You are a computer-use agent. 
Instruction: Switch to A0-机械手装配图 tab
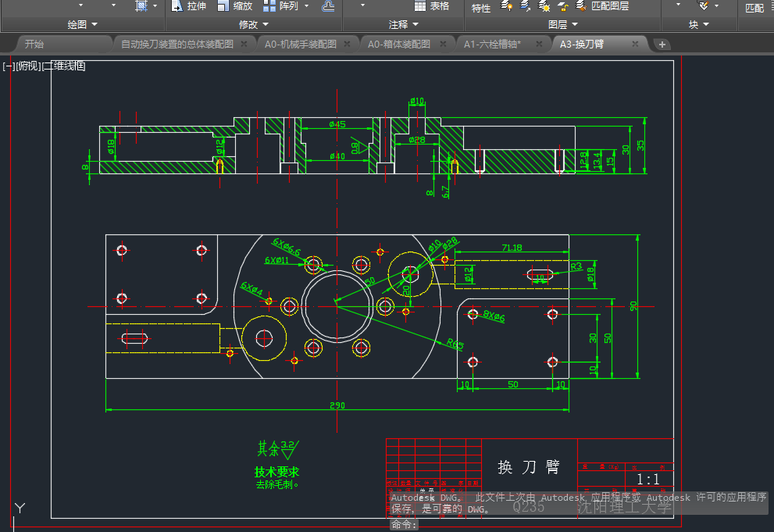click(301, 44)
